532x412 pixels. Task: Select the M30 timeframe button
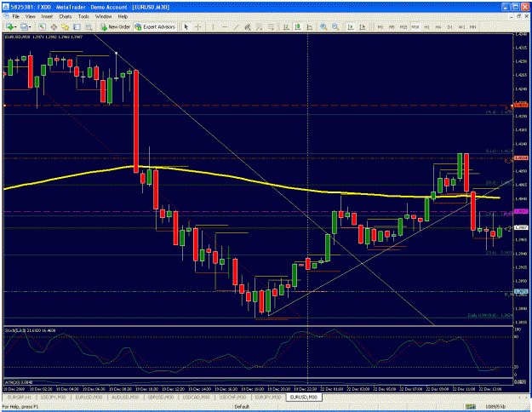(x=415, y=26)
